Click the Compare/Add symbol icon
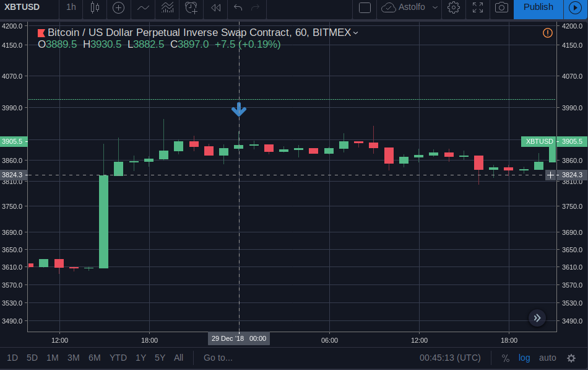The width and height of the screenshot is (588, 370). [118, 9]
